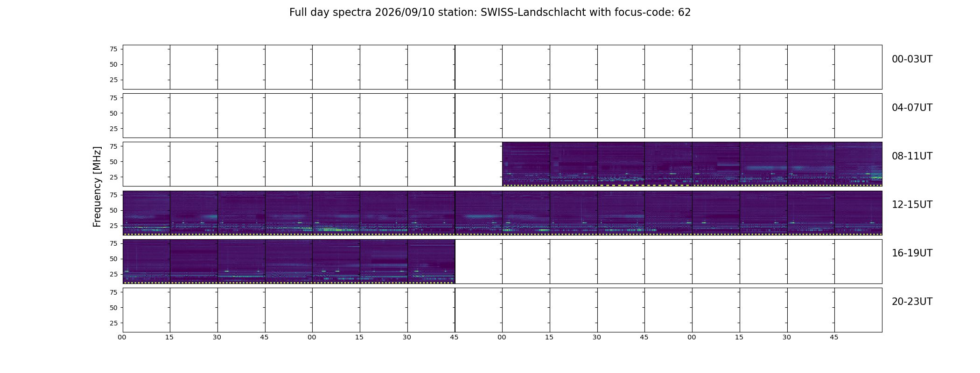Click the 75 tick of the top row

pyautogui.click(x=113, y=49)
